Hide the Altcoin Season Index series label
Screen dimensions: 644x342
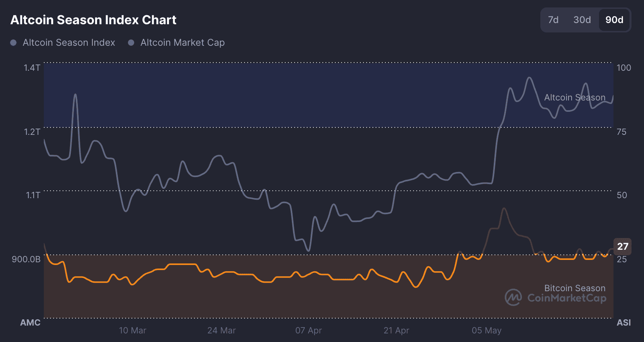pos(69,43)
